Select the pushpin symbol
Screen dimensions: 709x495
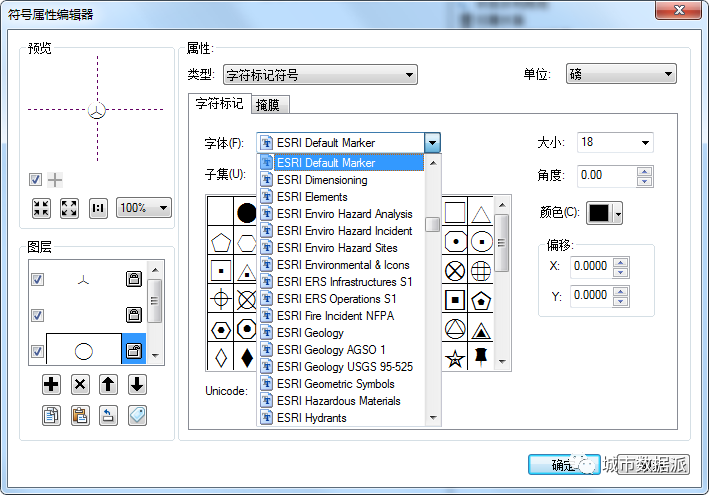pyautogui.click(x=481, y=357)
